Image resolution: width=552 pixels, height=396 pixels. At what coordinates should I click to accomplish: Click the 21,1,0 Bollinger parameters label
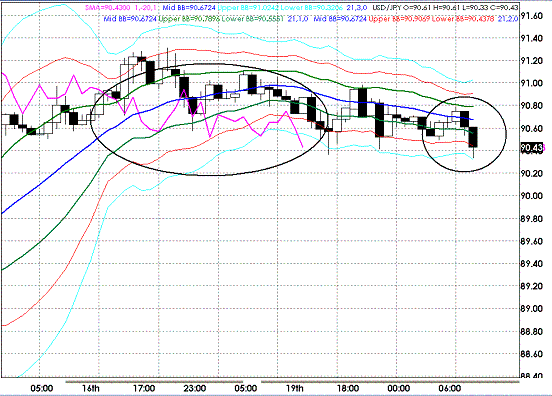pos(298,18)
